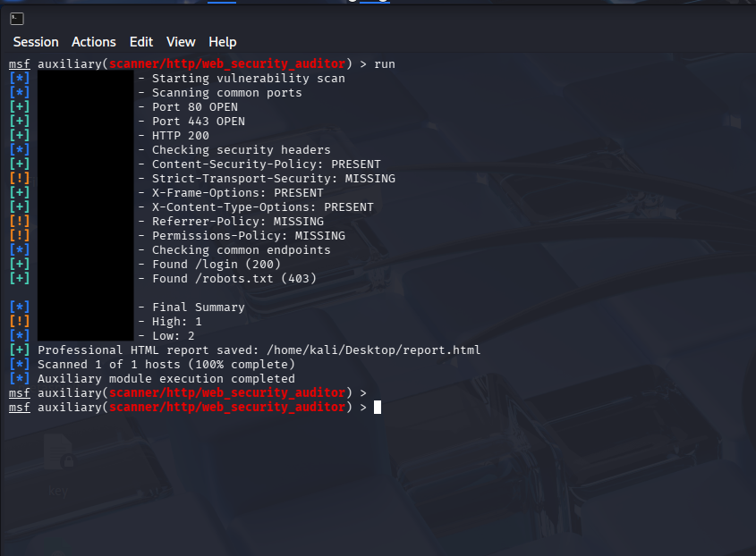Click the red module name on the bottom prompt

tap(227, 407)
